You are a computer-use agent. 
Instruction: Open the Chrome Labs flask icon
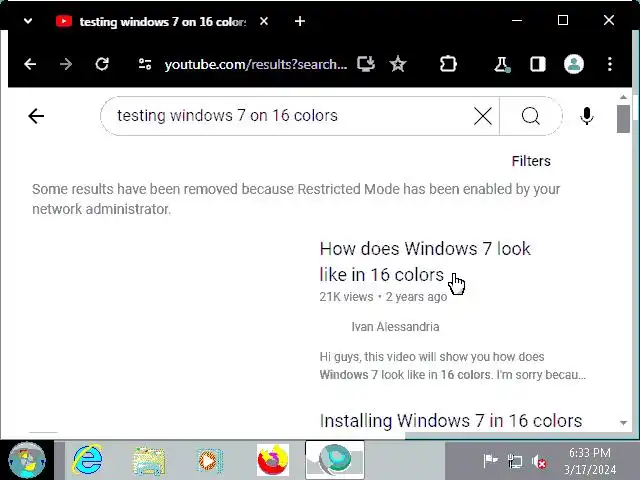pyautogui.click(x=502, y=64)
